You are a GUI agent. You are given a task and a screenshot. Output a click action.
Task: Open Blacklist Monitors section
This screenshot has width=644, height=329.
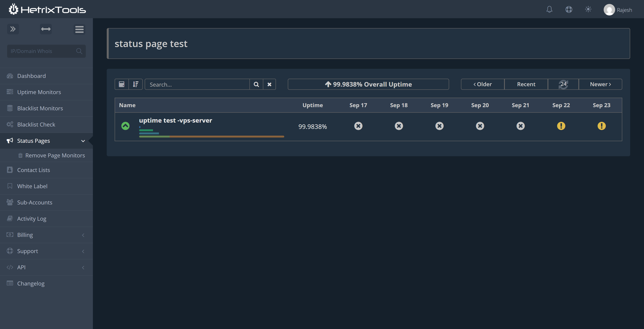[46, 108]
